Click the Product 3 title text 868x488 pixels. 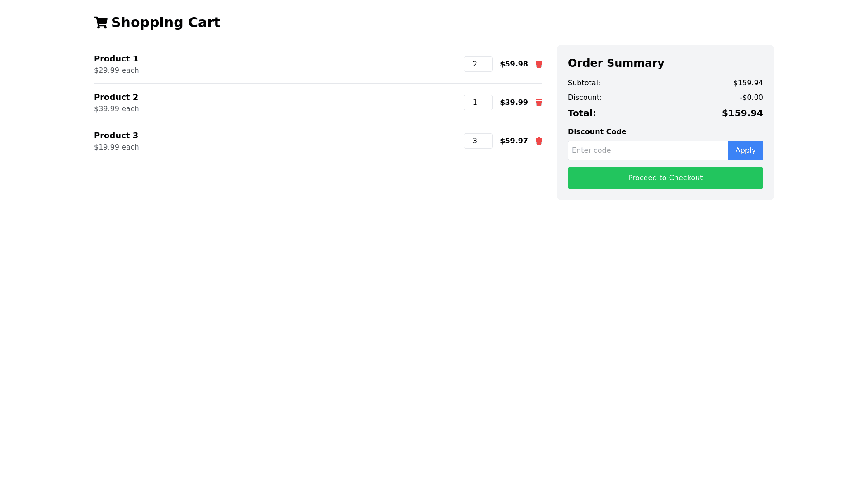(x=116, y=136)
